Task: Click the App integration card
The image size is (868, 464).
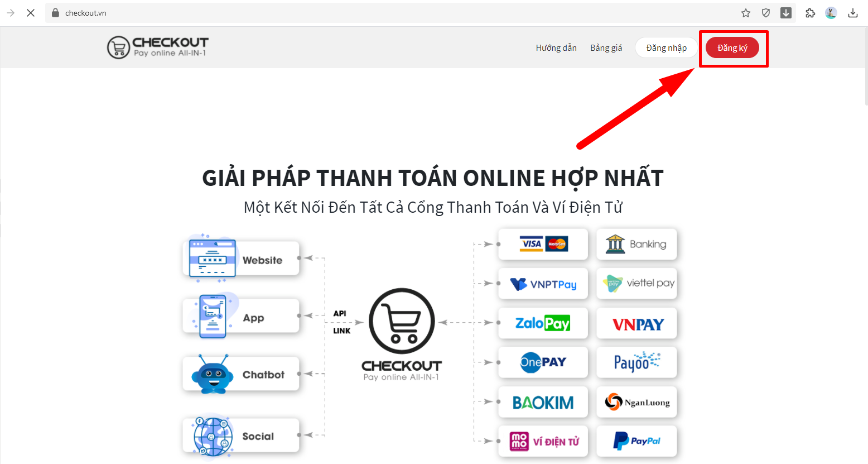Action: click(x=241, y=316)
